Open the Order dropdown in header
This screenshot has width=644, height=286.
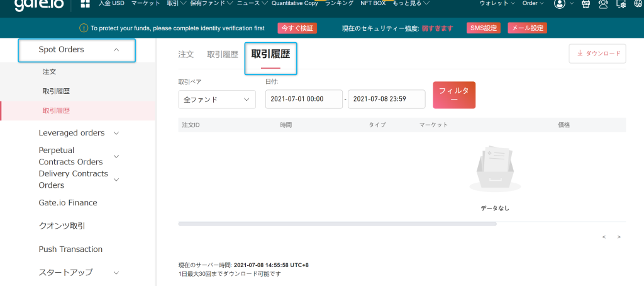[533, 3]
